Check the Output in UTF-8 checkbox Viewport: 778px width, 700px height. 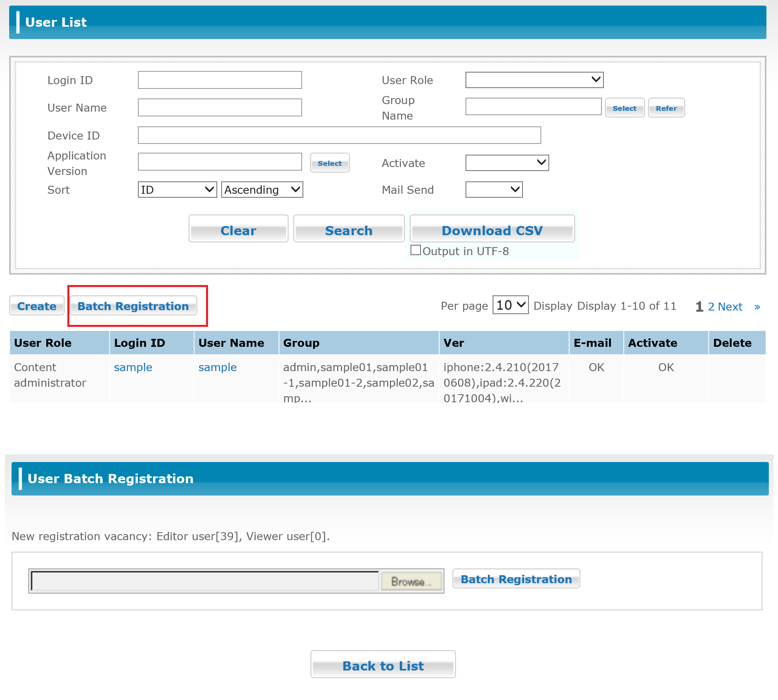[416, 250]
